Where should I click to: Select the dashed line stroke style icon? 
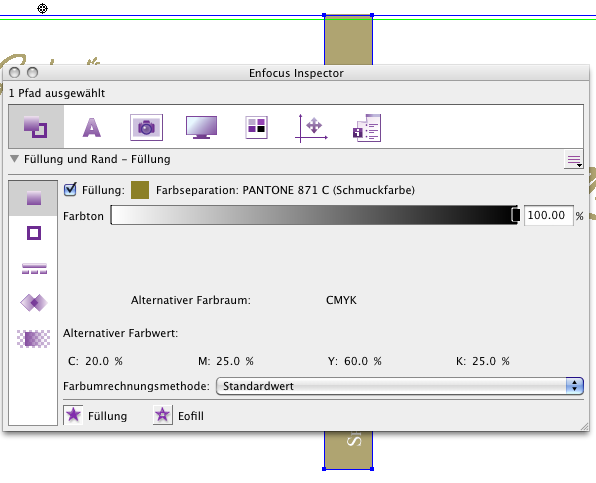[x=34, y=268]
